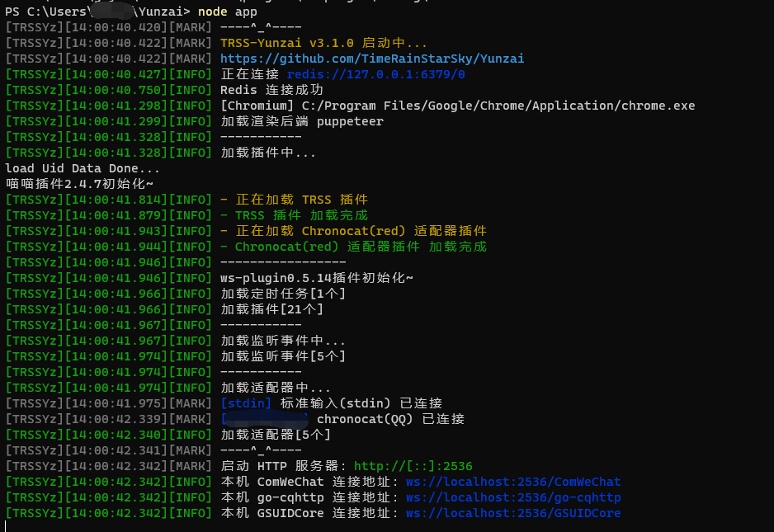
Task: Follow the ws://localhost:2536/go-cqhttp link
Action: point(513,498)
